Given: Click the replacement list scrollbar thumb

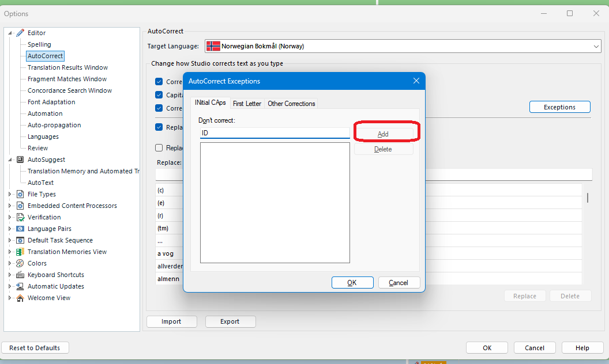Looking at the screenshot, I should pos(587,198).
